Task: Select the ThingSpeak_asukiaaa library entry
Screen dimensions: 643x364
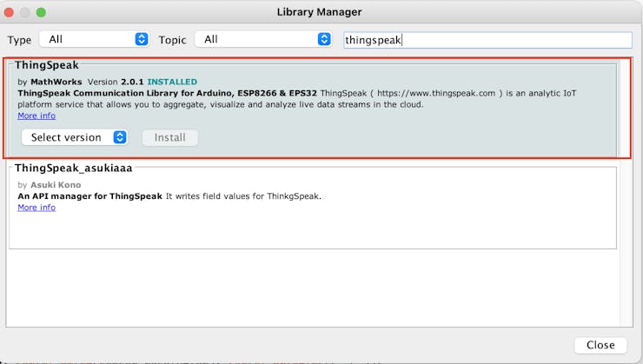Action: click(313, 208)
